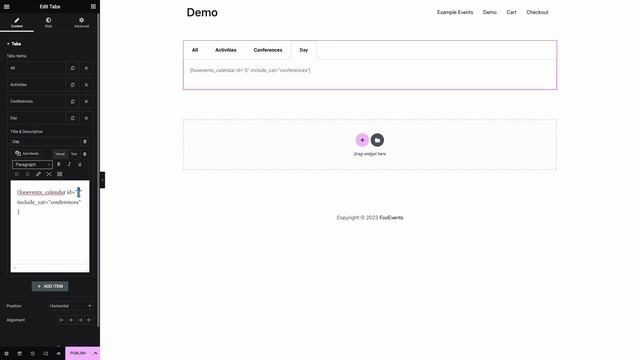
Task: Switch editor to Text mode
Action: 74,154
